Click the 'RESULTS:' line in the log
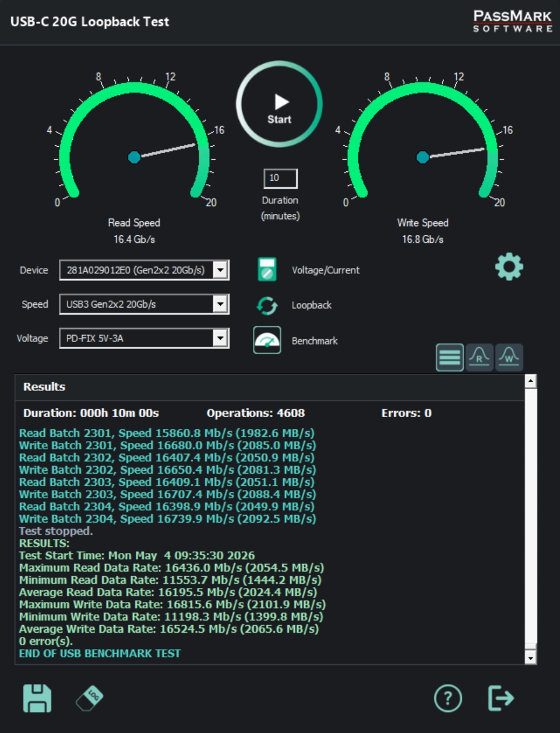 point(44,543)
